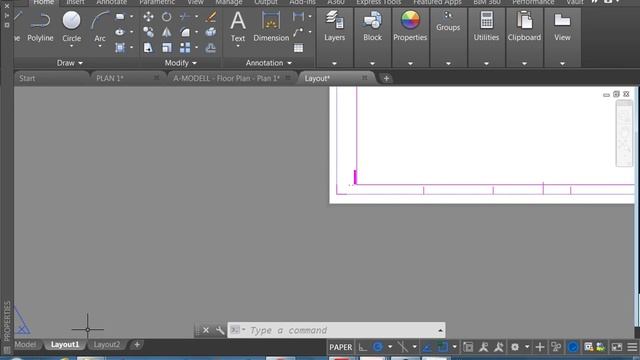Screen dimensions: 640x360
Task: Open the Block panel
Action: point(372,26)
